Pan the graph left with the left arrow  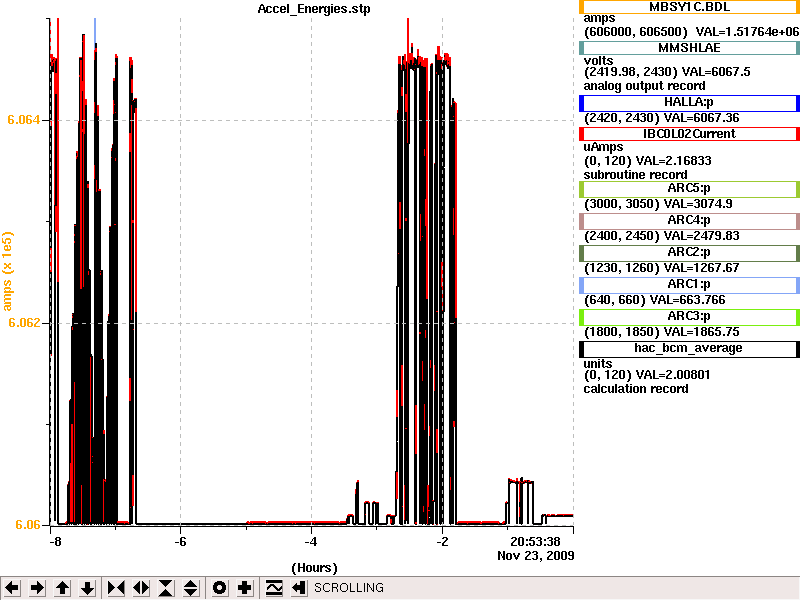coord(12,588)
